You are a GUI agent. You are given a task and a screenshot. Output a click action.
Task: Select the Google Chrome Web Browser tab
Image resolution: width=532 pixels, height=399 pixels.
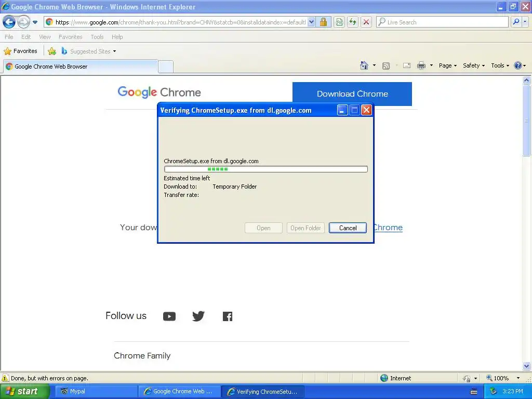pyautogui.click(x=81, y=66)
